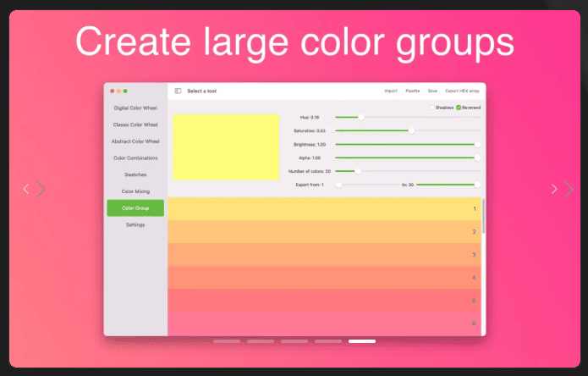Click the Export from slider handle
The image size is (588, 376).
tap(338, 185)
